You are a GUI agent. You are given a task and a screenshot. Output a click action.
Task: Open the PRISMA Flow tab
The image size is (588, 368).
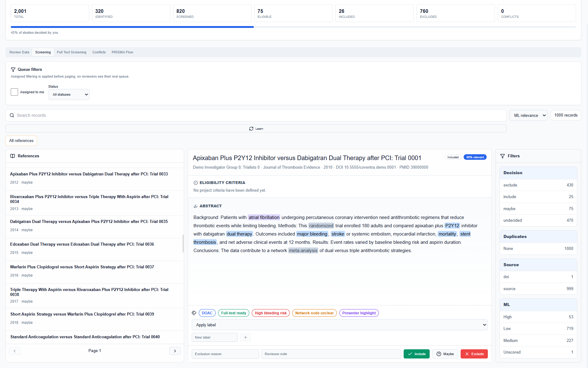click(123, 52)
